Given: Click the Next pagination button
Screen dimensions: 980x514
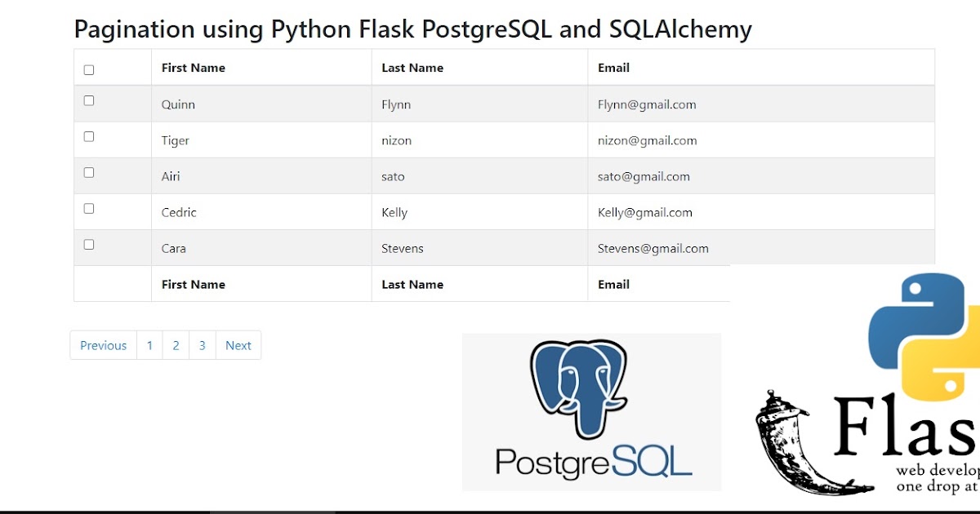Looking at the screenshot, I should point(238,345).
